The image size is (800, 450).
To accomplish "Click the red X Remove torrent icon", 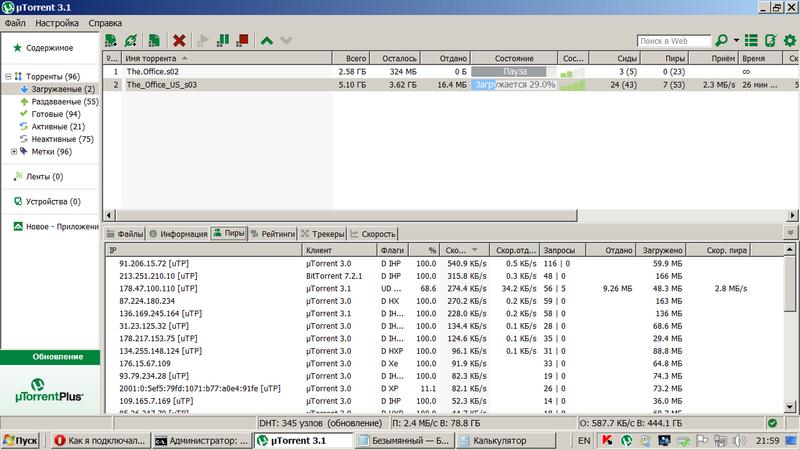I will click(179, 40).
